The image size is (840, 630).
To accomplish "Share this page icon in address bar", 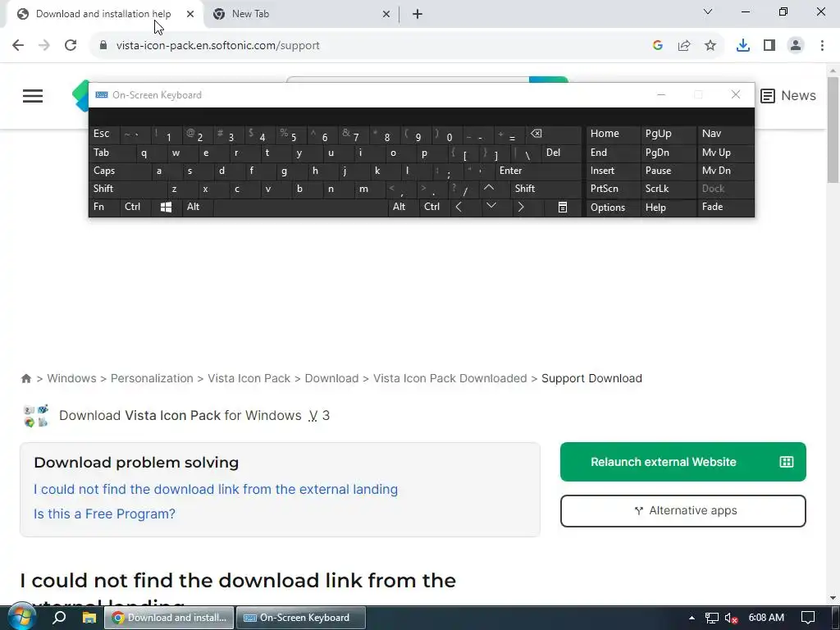I will [684, 46].
